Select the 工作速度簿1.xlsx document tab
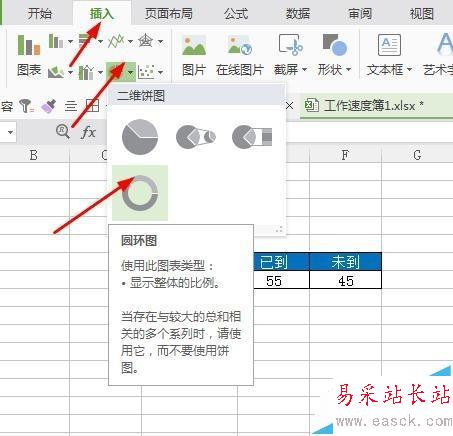 [x=377, y=106]
